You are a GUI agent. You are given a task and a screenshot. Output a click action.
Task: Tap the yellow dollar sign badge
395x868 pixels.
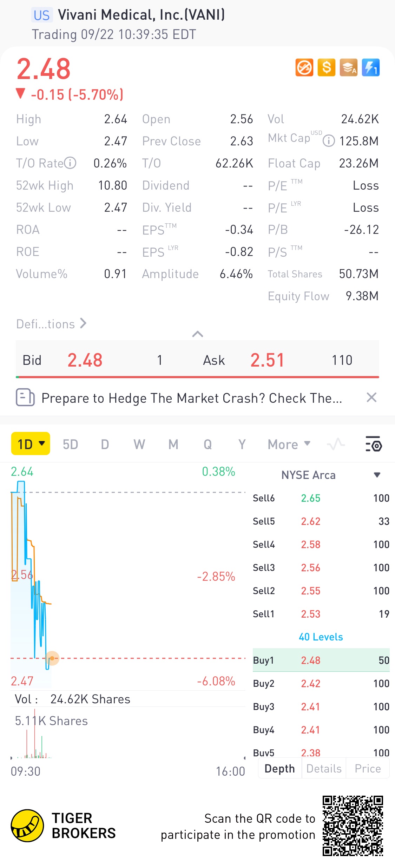[326, 67]
